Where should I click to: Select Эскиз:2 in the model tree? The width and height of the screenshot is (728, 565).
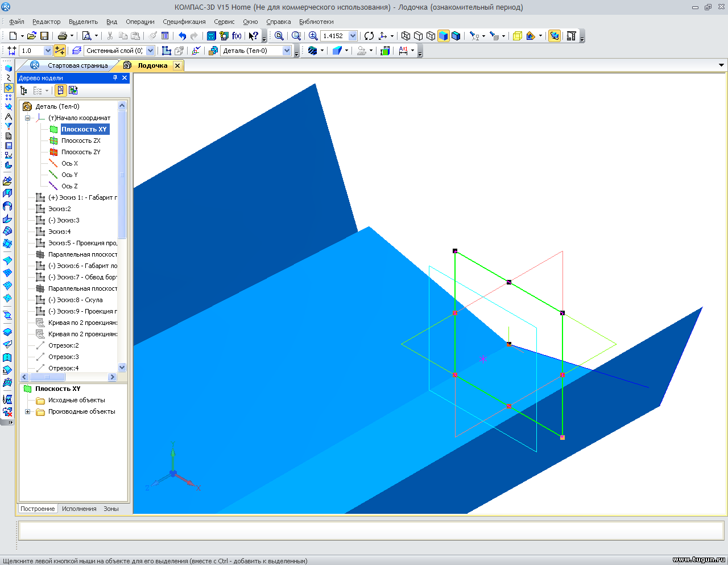click(59, 209)
